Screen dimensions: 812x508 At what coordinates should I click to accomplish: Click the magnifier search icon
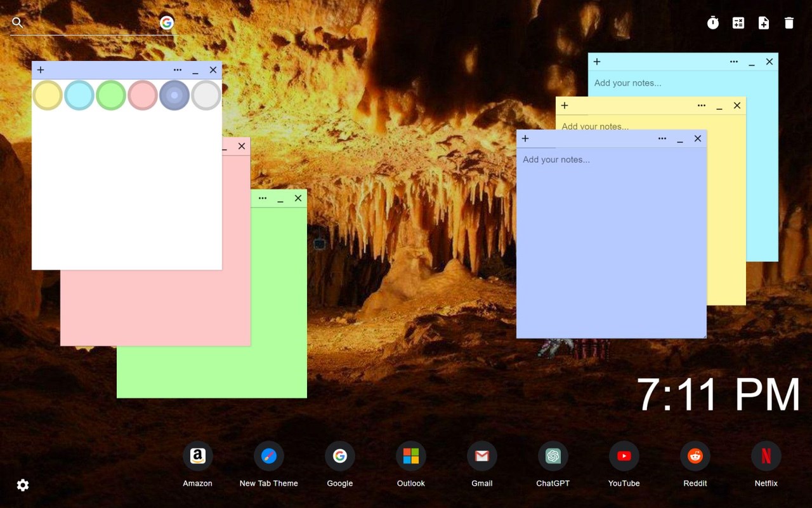pos(18,23)
